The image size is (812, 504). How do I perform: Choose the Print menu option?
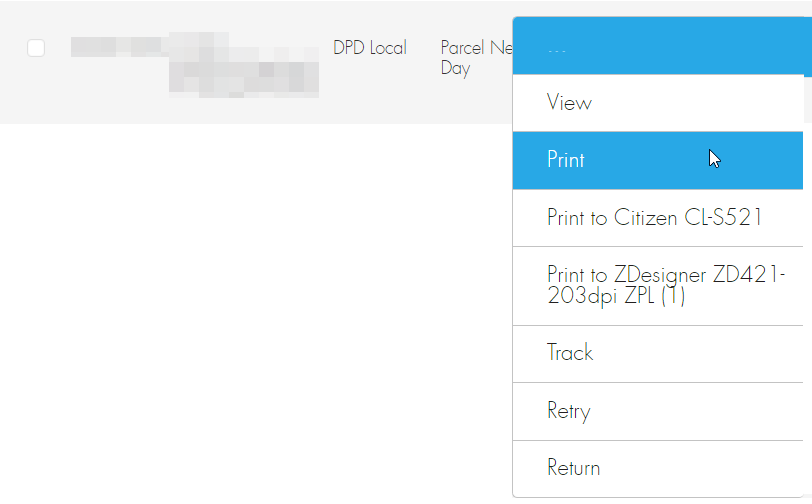coord(658,160)
